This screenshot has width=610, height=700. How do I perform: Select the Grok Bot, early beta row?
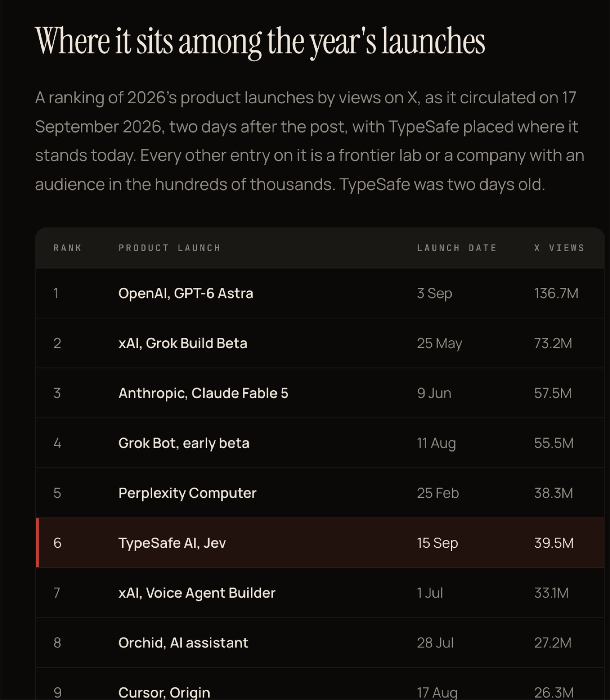[320, 443]
